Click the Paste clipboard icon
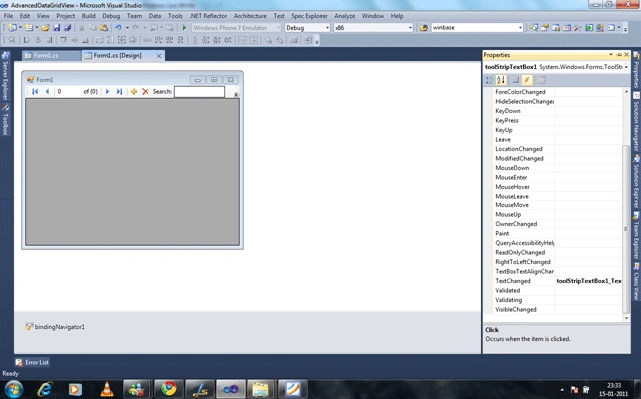Image resolution: width=641 pixels, height=399 pixels. [104, 28]
